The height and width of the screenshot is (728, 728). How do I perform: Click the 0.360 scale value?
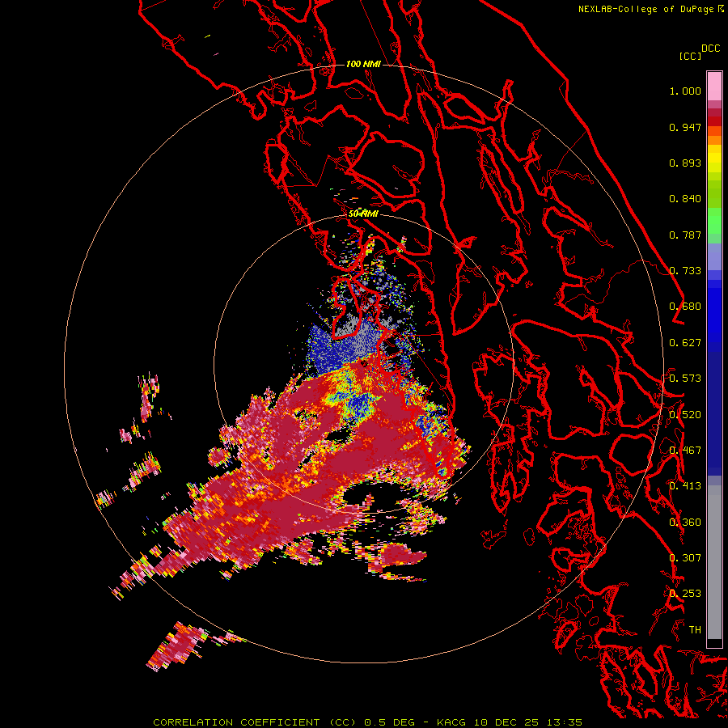[685, 523]
